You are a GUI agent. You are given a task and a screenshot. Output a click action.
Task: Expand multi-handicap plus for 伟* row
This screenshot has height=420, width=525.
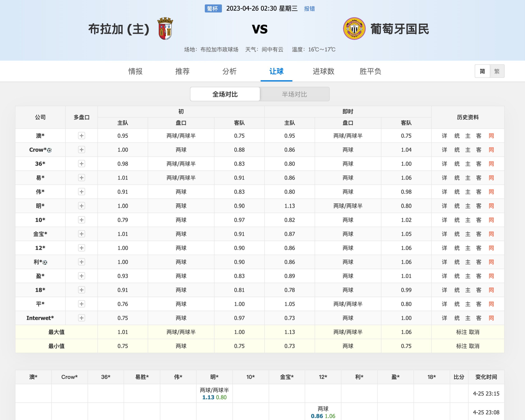[x=82, y=192]
